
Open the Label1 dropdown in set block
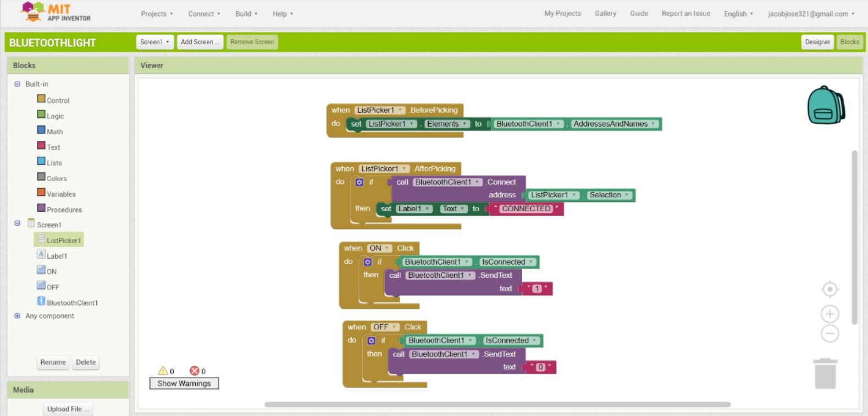414,209
